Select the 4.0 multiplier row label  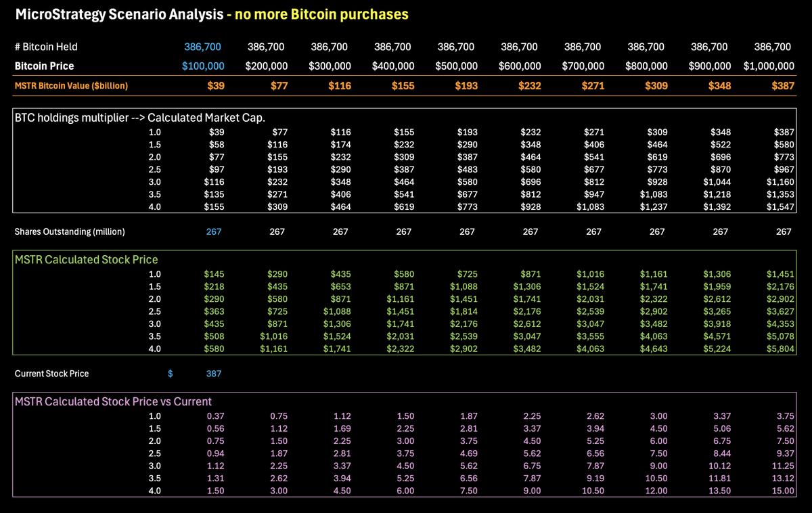click(x=155, y=206)
